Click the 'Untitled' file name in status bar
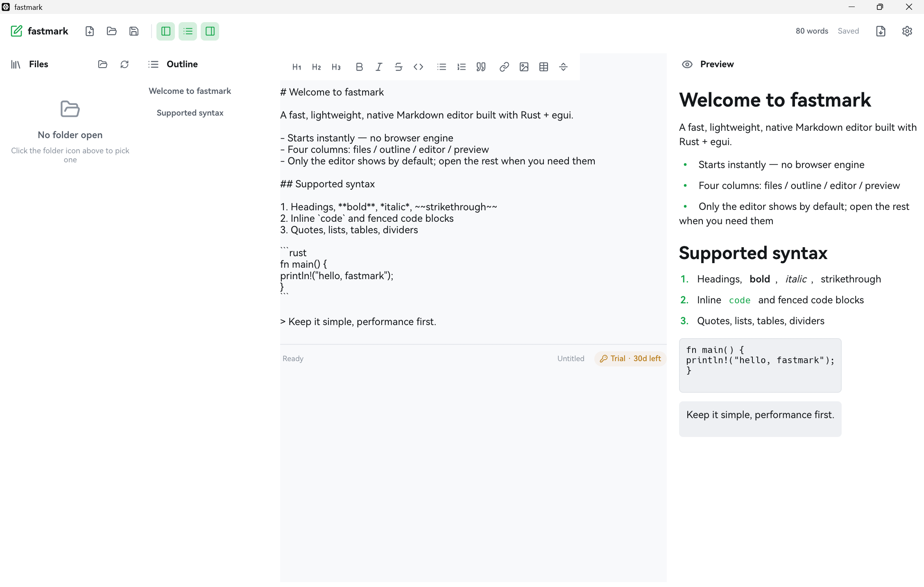The width and height of the screenshot is (924, 587). point(571,359)
